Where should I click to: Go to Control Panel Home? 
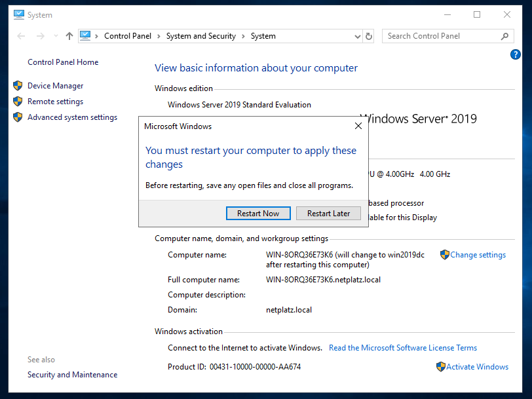point(63,62)
